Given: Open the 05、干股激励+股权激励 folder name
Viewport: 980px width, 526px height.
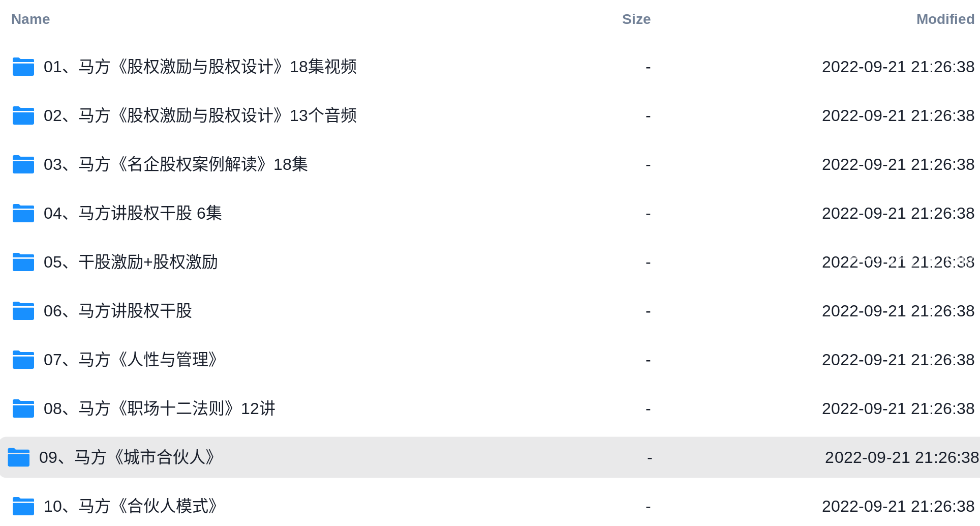Looking at the screenshot, I should [x=131, y=262].
